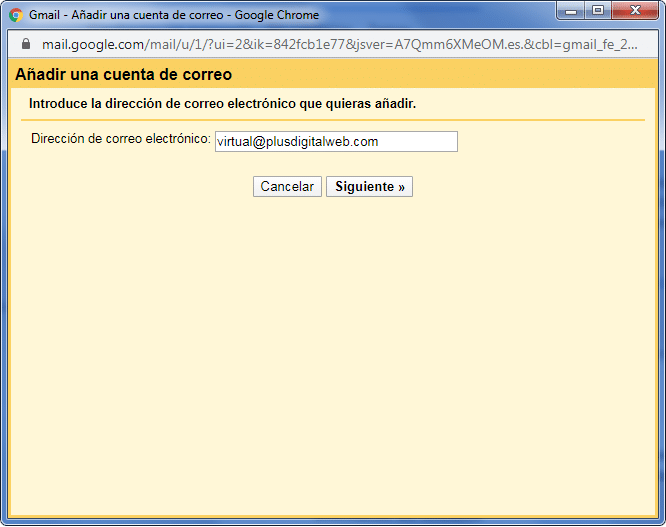Click the 'Dirección de correo electrónico:' label
Screen dimensions: 666x527
pyautogui.click(x=120, y=140)
